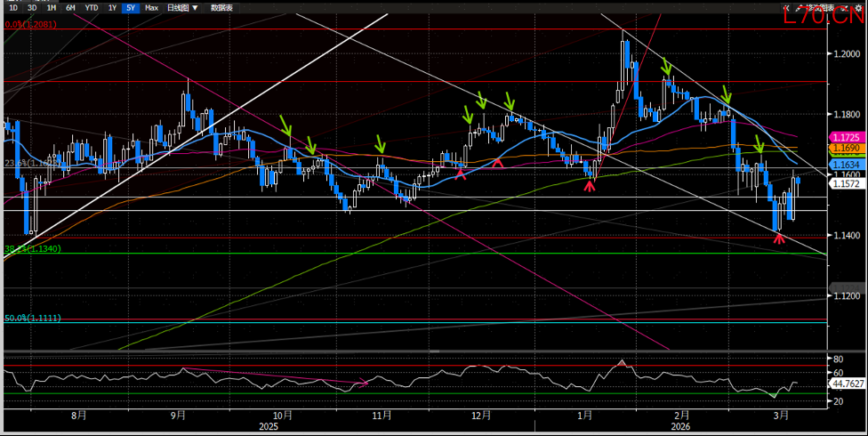Switch to 1Y time range
Image resolution: width=868 pixels, height=436 pixels.
pos(112,7)
